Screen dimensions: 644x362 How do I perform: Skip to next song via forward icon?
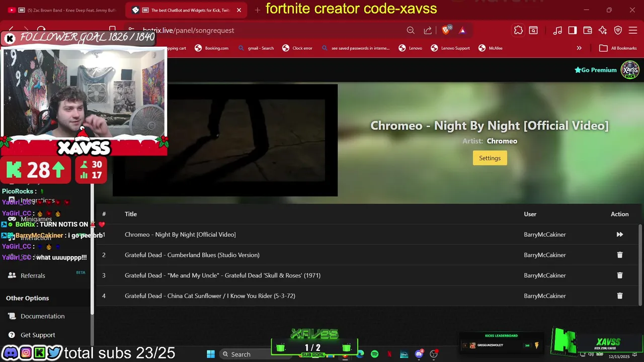[x=619, y=234]
